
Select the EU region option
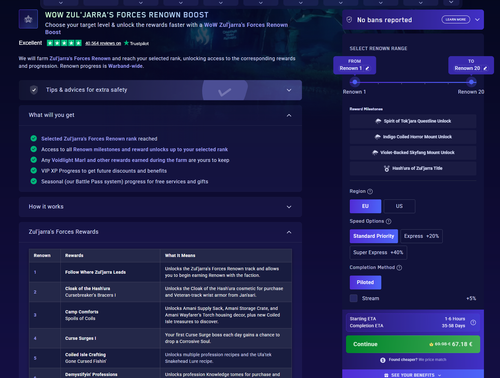click(x=365, y=206)
